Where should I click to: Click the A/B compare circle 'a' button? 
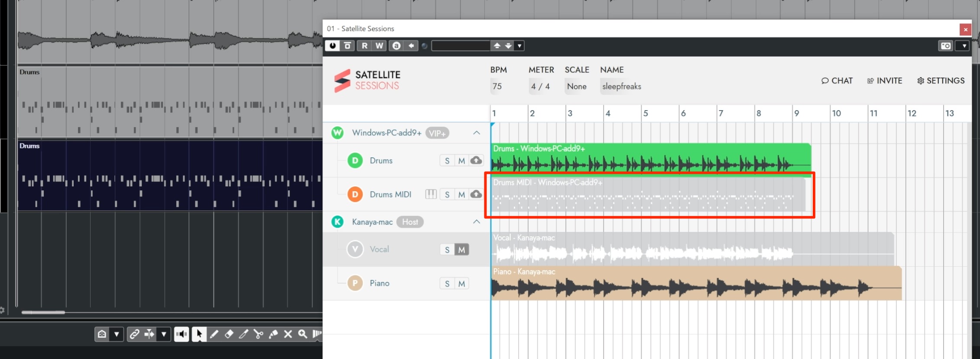pyautogui.click(x=396, y=46)
